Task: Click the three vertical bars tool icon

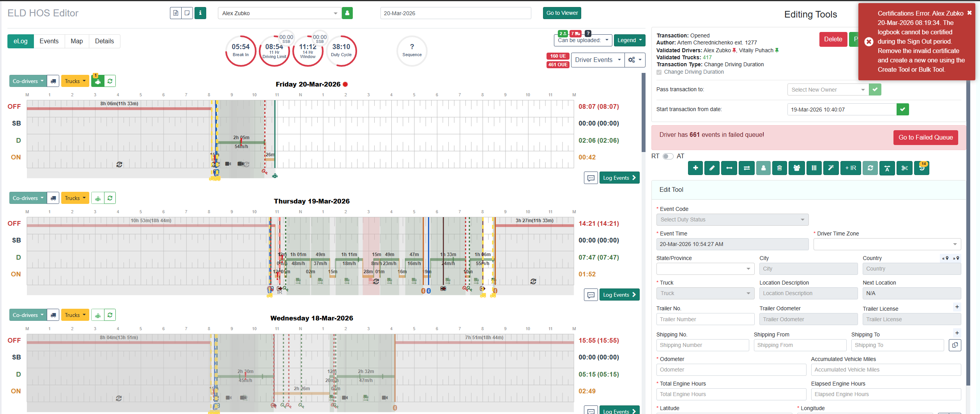Action: click(x=814, y=168)
